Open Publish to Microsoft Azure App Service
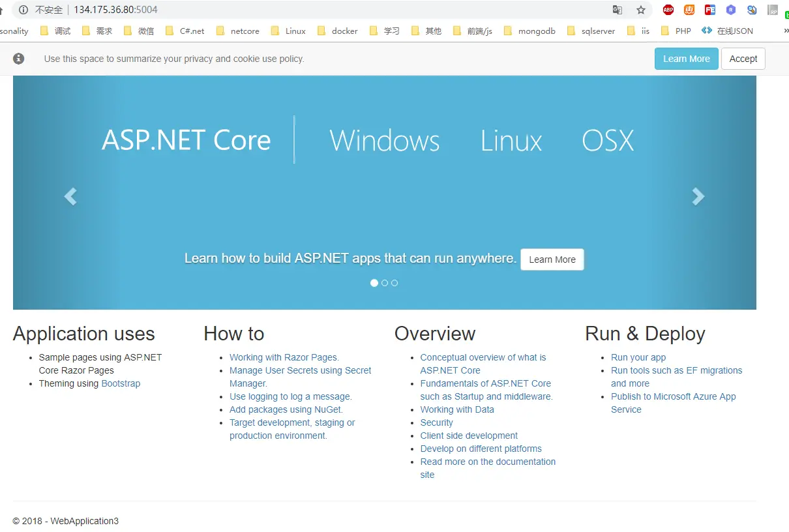 point(674,403)
